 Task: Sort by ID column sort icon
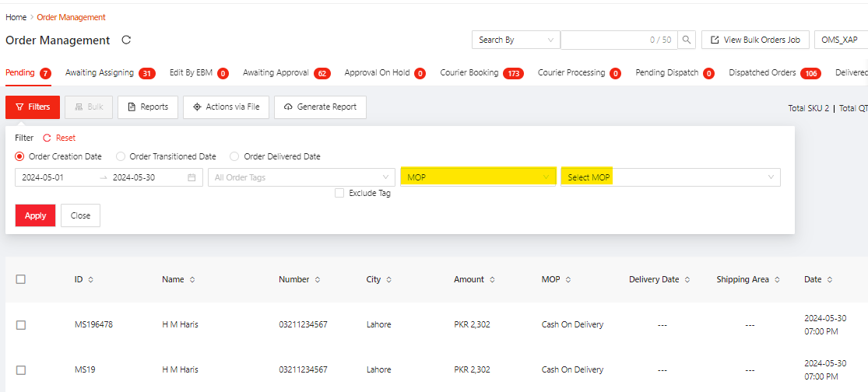click(90, 279)
